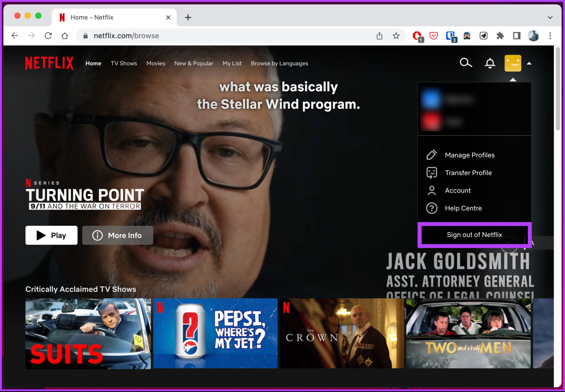
Task: Open the notifications bell
Action: [x=489, y=63]
